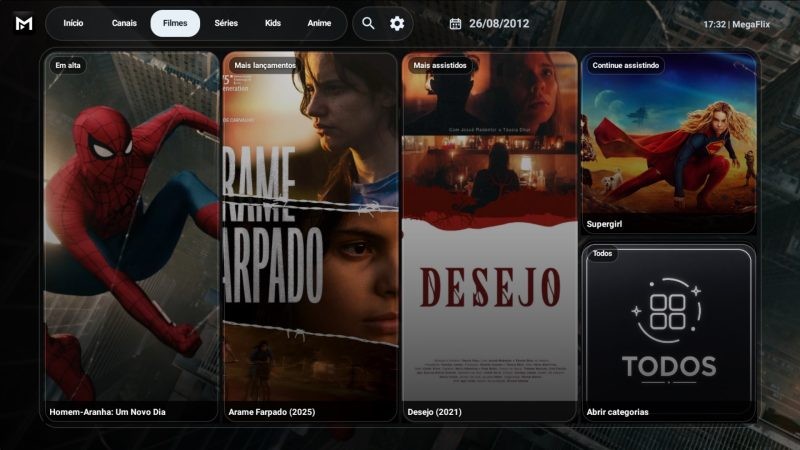Switch to the Canais tab
Viewport: 800px width, 450px height.
pos(124,23)
